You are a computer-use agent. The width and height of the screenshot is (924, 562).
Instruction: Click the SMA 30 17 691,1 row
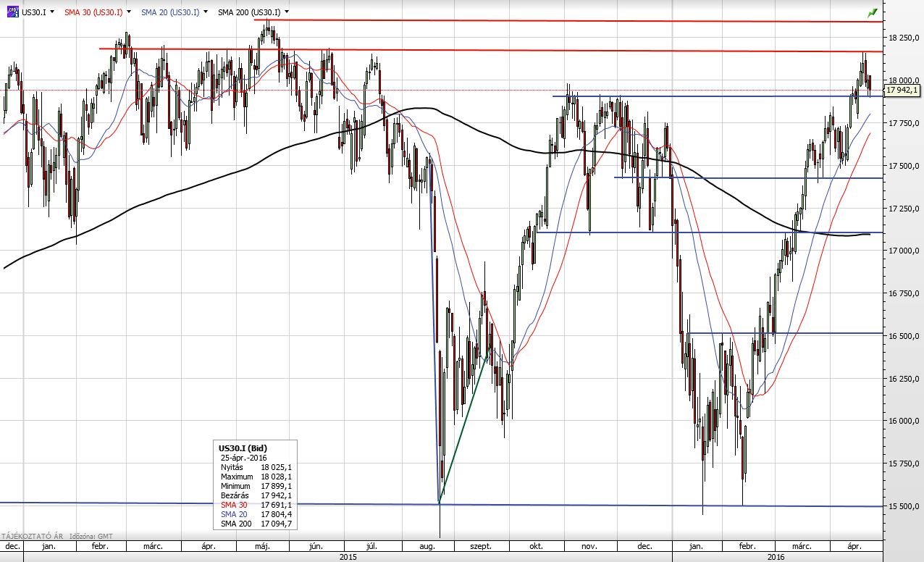point(256,505)
